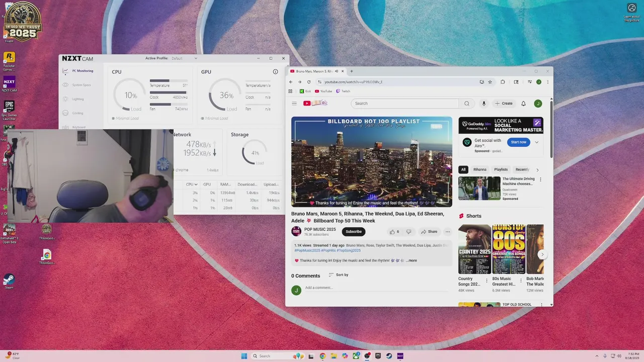Go back in Chrome

(291, 82)
